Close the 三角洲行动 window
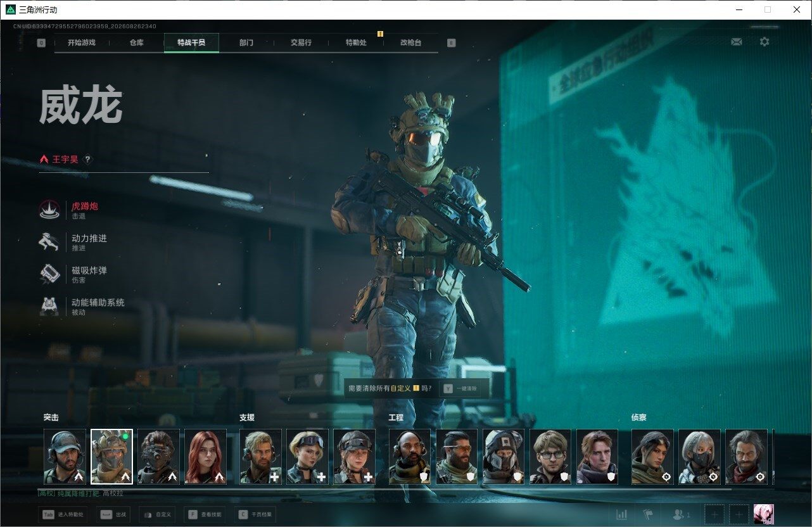The width and height of the screenshot is (812, 527). [x=797, y=10]
